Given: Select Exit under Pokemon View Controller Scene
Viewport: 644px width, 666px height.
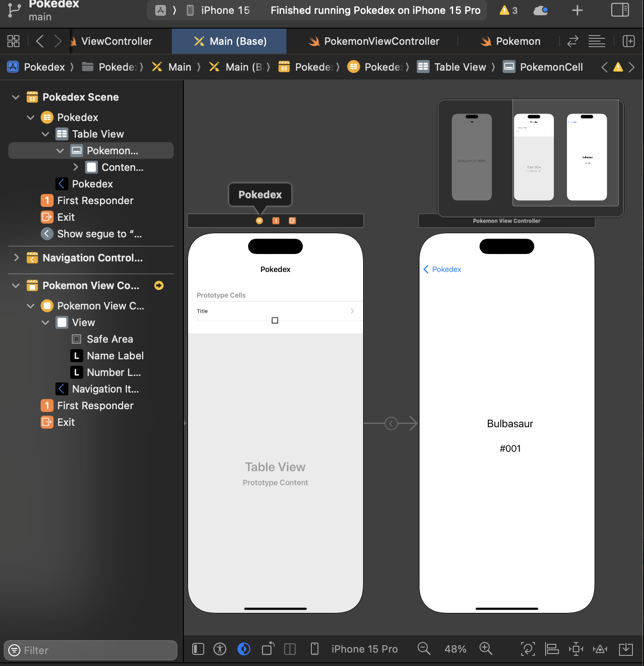Looking at the screenshot, I should point(91,422).
